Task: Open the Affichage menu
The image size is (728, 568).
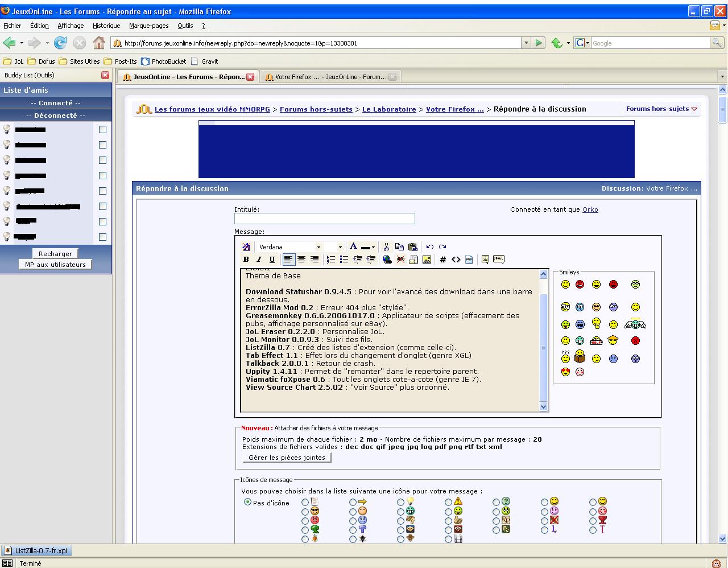Action: [x=71, y=26]
